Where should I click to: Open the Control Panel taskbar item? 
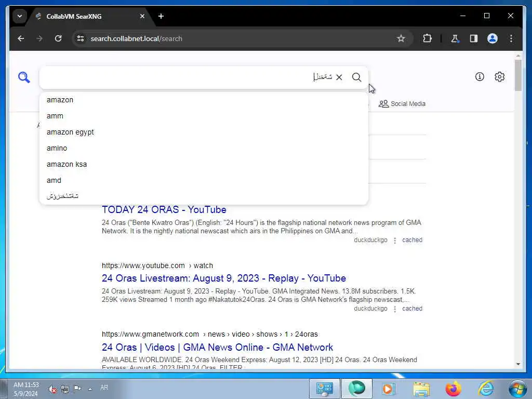point(325,389)
